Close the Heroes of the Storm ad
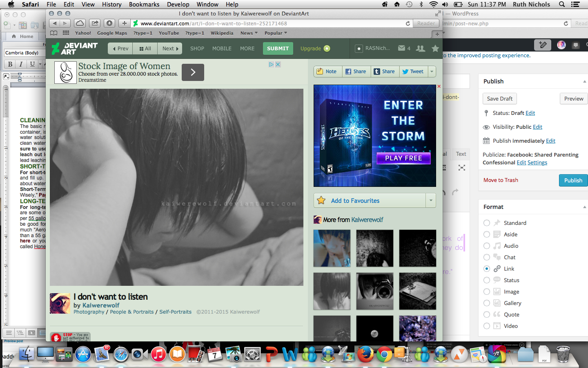This screenshot has width=588, height=368. pyautogui.click(x=439, y=87)
